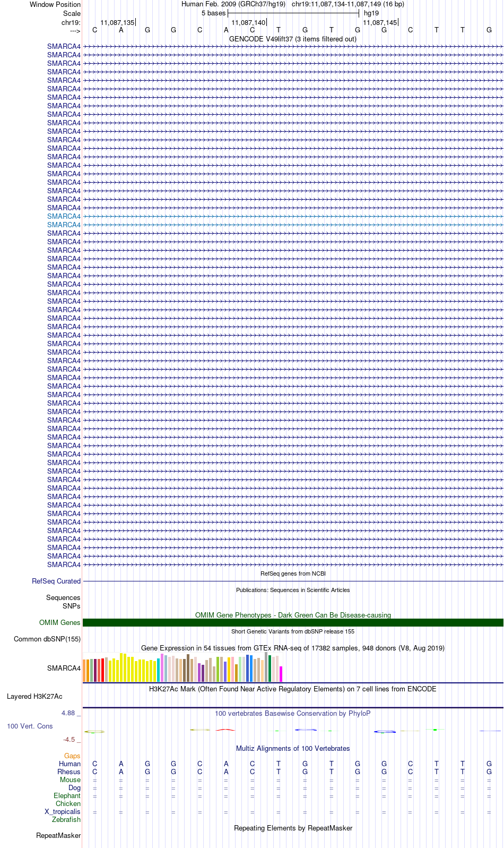Screen dimensions: 504x848
Task: Click the dark green OMIM gene bar
Action: coord(293,623)
